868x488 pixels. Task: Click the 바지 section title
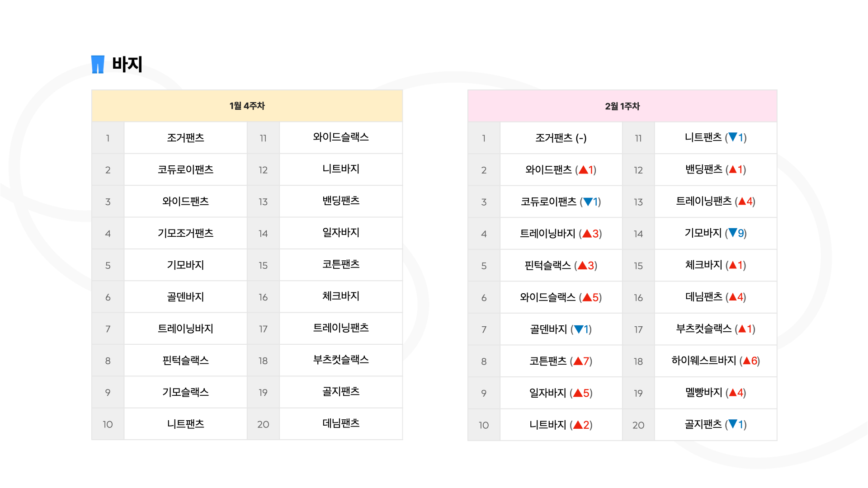tap(127, 64)
